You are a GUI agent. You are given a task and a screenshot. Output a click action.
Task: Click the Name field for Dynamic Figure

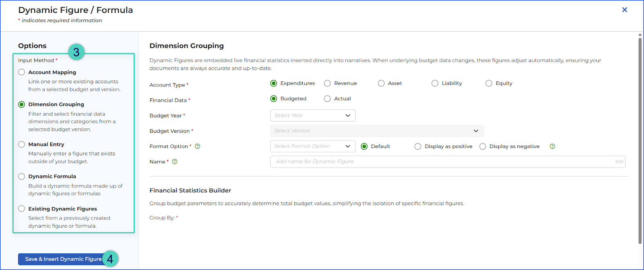pyautogui.click(x=448, y=162)
